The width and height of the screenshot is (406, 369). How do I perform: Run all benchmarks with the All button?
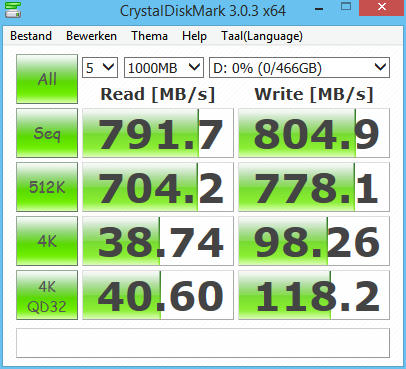(47, 79)
